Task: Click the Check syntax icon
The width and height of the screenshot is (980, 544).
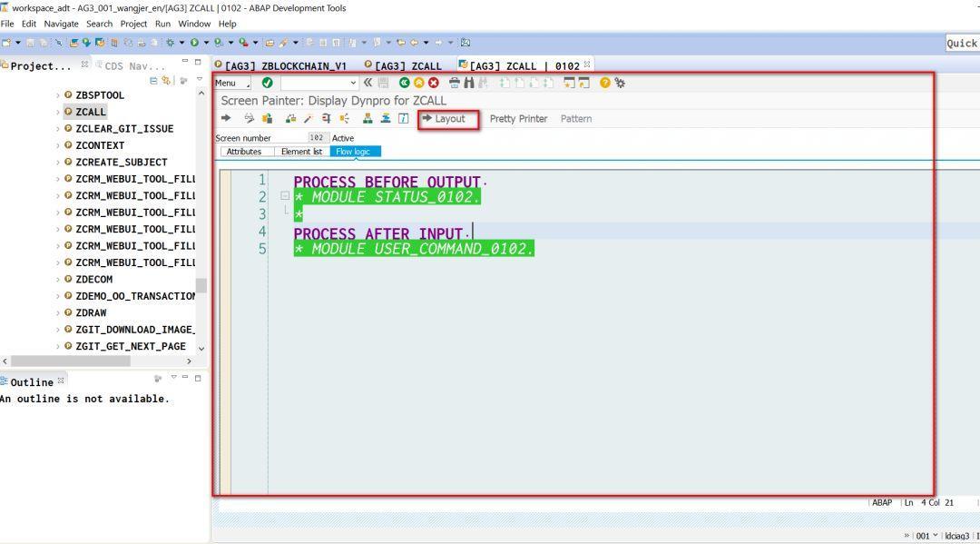Action: 290,118
